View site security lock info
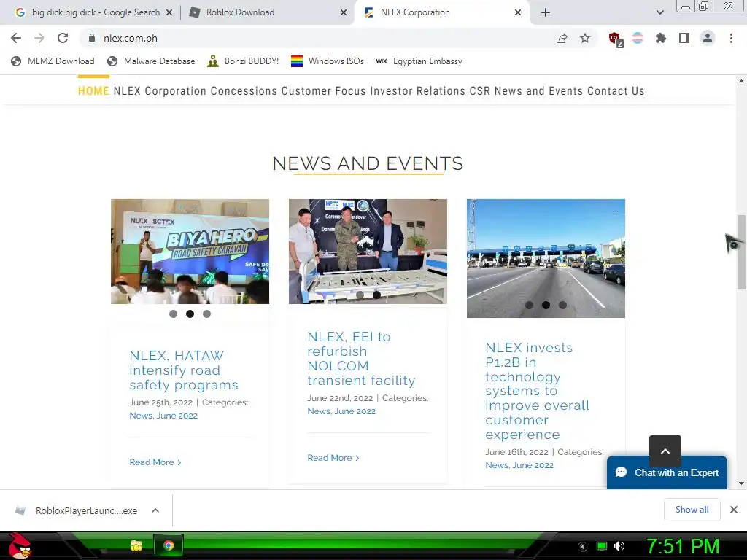Viewport: 747px width, 560px height. [92, 38]
